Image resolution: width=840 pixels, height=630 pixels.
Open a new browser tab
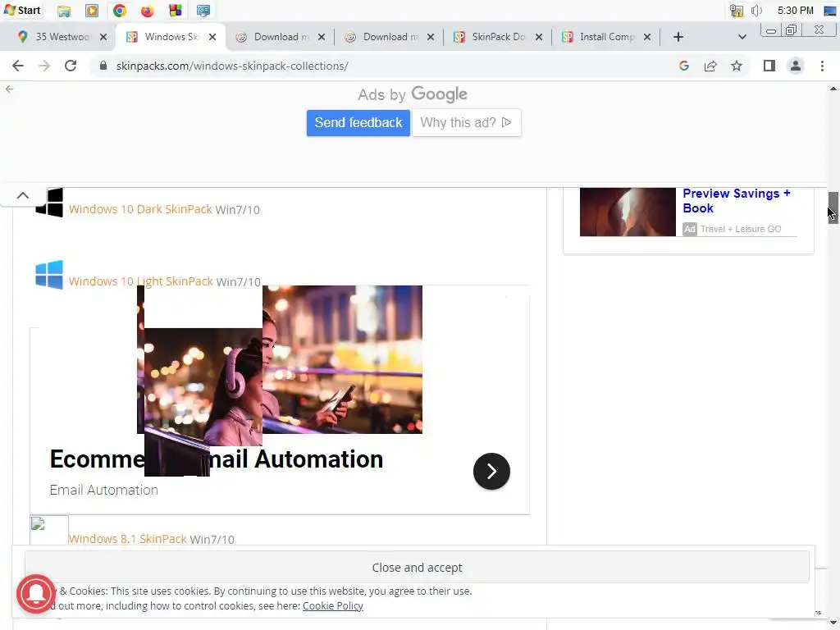point(678,37)
